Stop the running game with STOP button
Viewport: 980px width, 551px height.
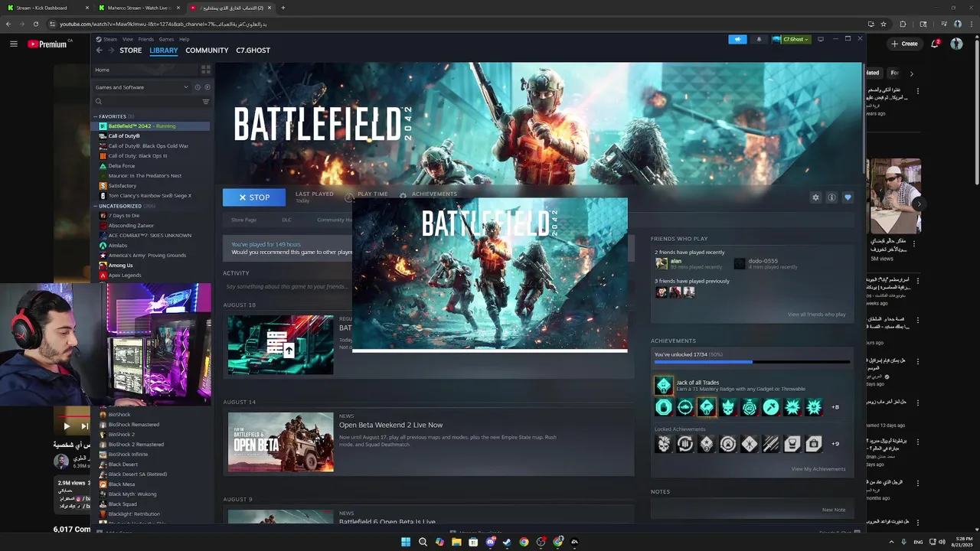(254, 197)
